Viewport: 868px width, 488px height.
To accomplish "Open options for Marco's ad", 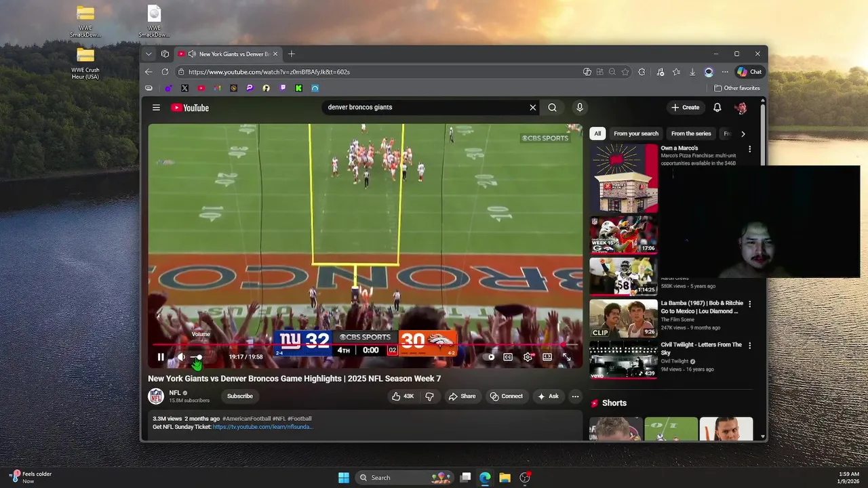I will [749, 149].
